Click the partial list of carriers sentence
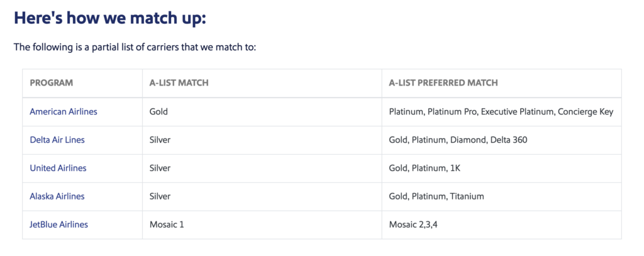644x256 pixels. click(135, 47)
